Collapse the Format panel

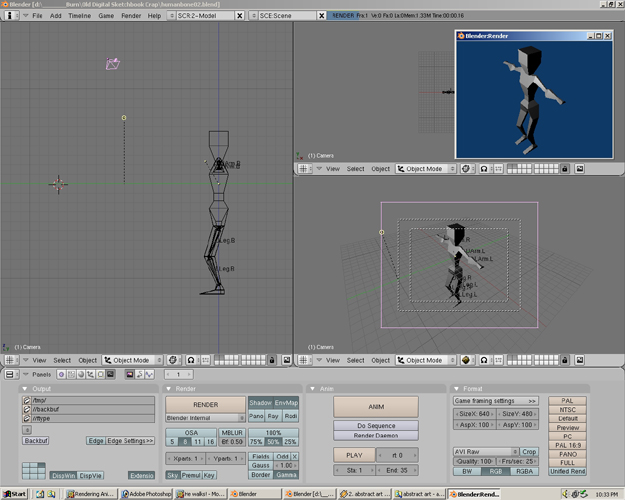[x=456, y=389]
